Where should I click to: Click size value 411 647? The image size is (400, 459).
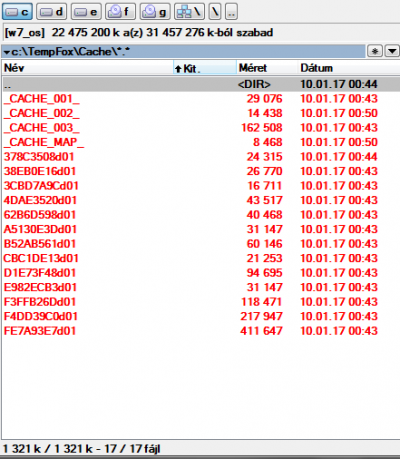click(x=261, y=331)
